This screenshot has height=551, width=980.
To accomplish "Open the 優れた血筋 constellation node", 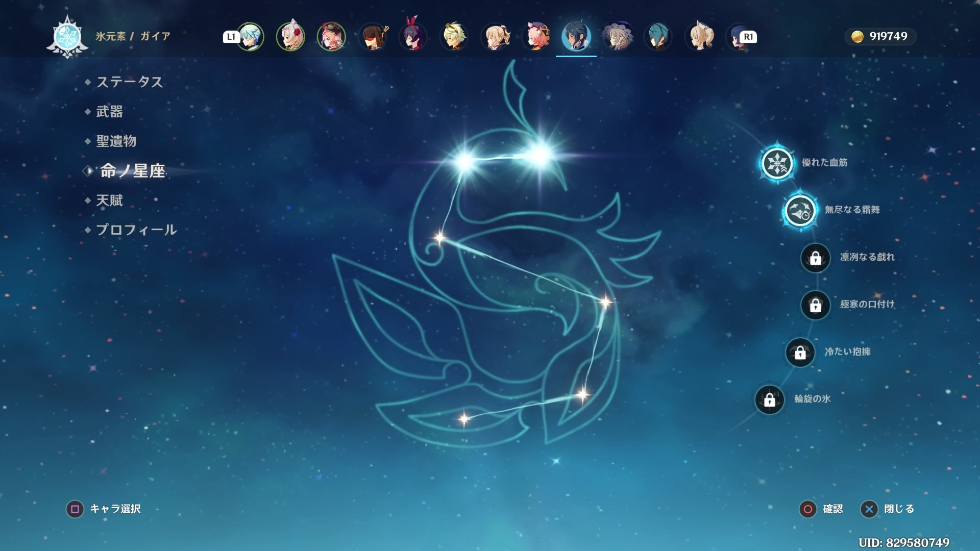I will (777, 163).
